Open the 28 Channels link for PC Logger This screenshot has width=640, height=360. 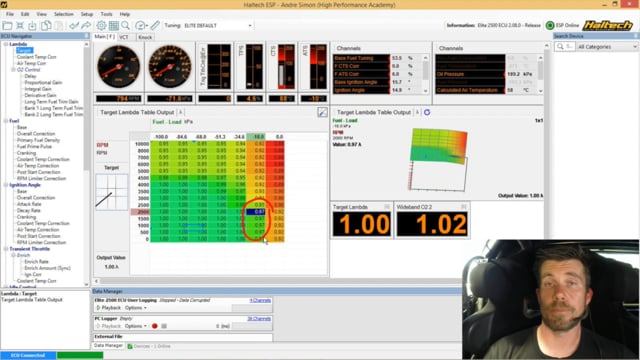[259, 319]
